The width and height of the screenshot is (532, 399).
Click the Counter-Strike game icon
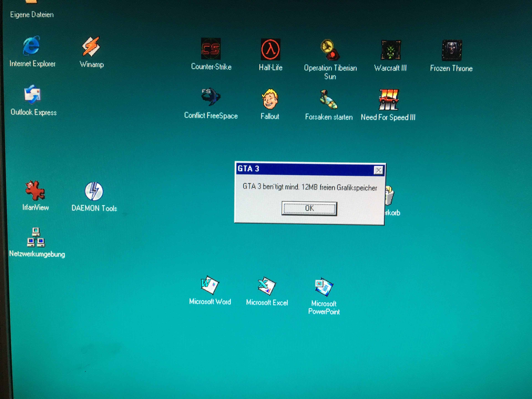coord(211,49)
